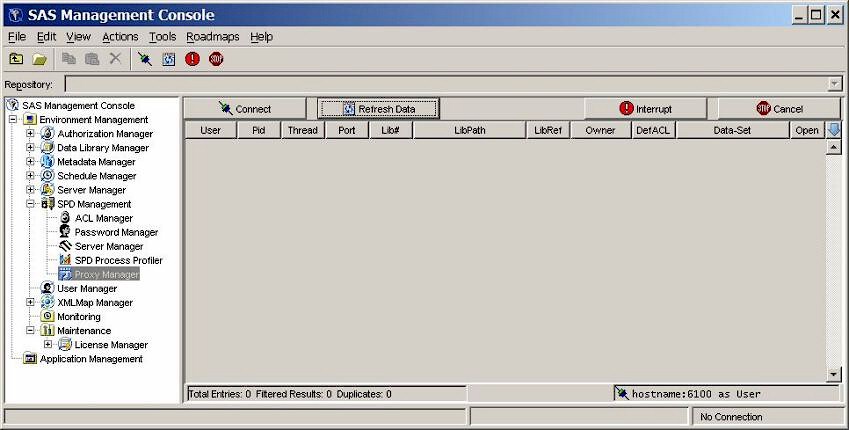
Task: Open the Edit menu
Action: click(47, 37)
